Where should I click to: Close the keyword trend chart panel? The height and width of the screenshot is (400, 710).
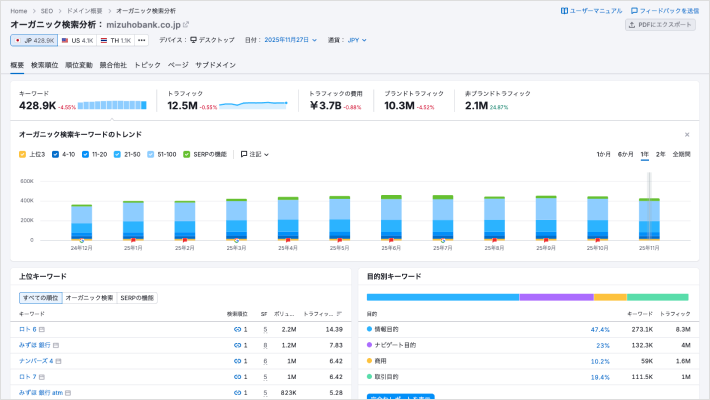(687, 134)
